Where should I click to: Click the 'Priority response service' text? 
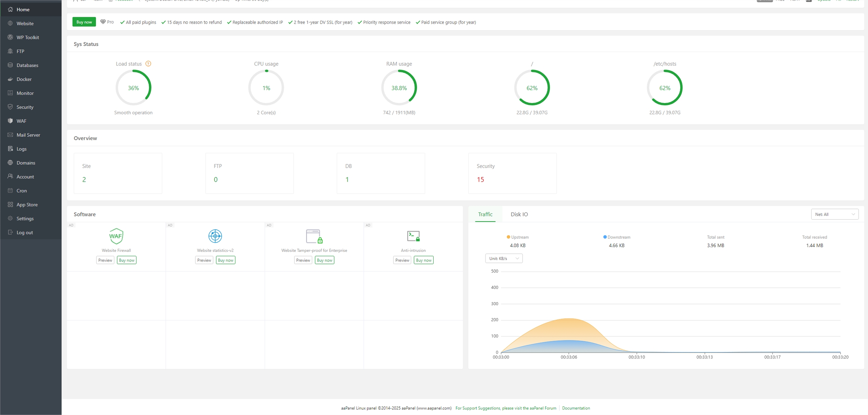tap(387, 22)
